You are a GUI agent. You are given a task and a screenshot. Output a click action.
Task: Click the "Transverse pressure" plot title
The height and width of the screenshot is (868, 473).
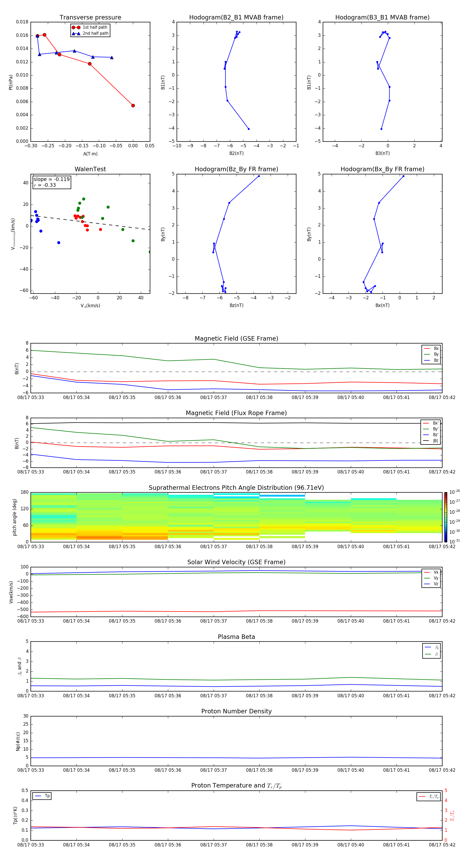coord(90,17)
